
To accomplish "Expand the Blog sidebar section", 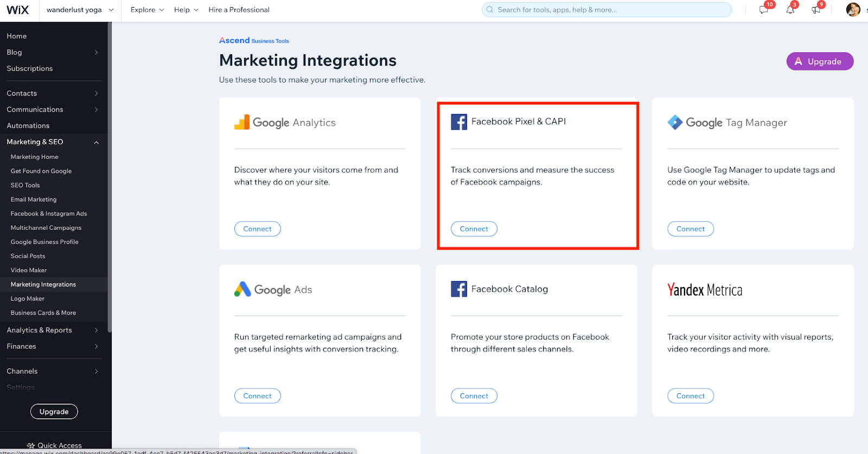I will tap(97, 52).
